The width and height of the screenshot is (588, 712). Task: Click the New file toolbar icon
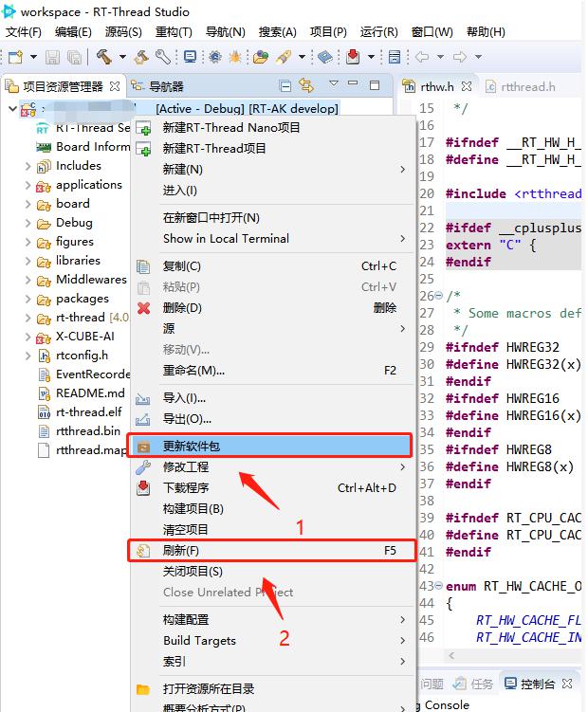[15, 57]
